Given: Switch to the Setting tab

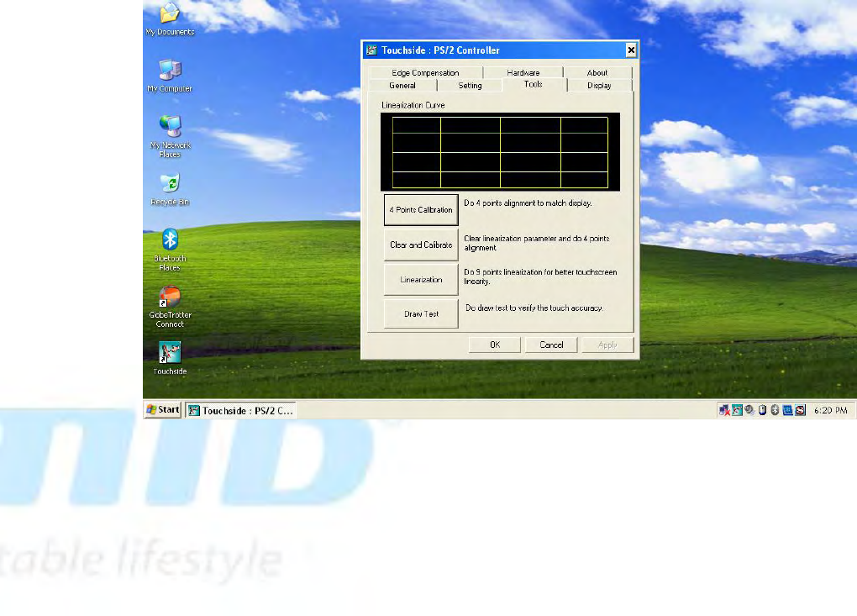Looking at the screenshot, I should tap(470, 85).
